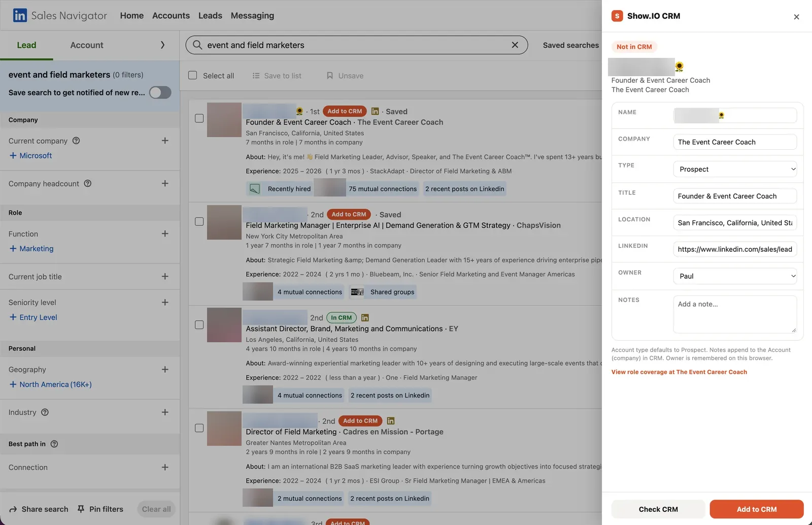The height and width of the screenshot is (525, 812).
Task: Click the LinkedIn URL field in CRM panel
Action: (735, 249)
